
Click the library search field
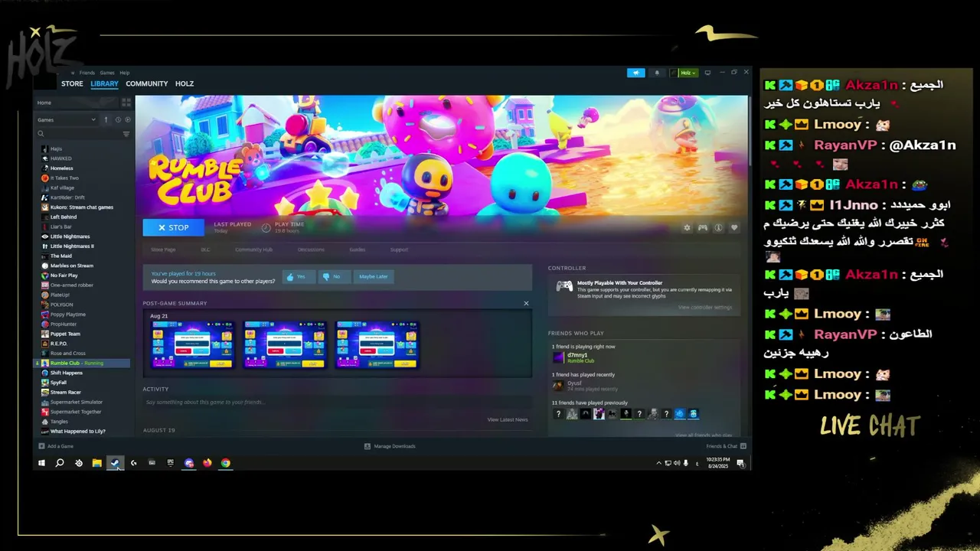(78, 134)
